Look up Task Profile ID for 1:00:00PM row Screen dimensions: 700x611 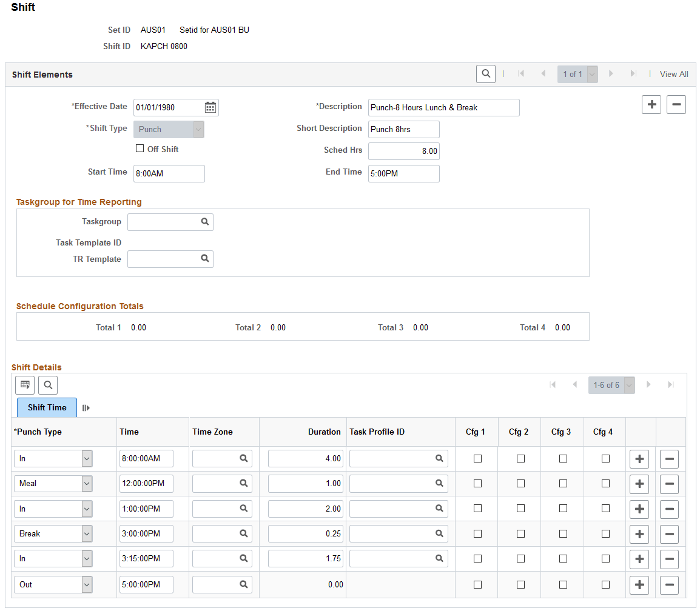point(439,509)
